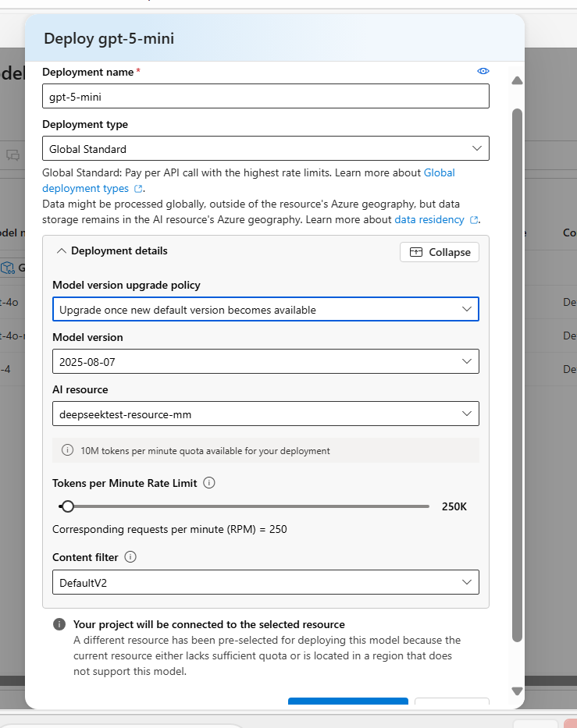577x728 pixels.
Task: Click the 250K rate limit value
Action: pos(454,506)
